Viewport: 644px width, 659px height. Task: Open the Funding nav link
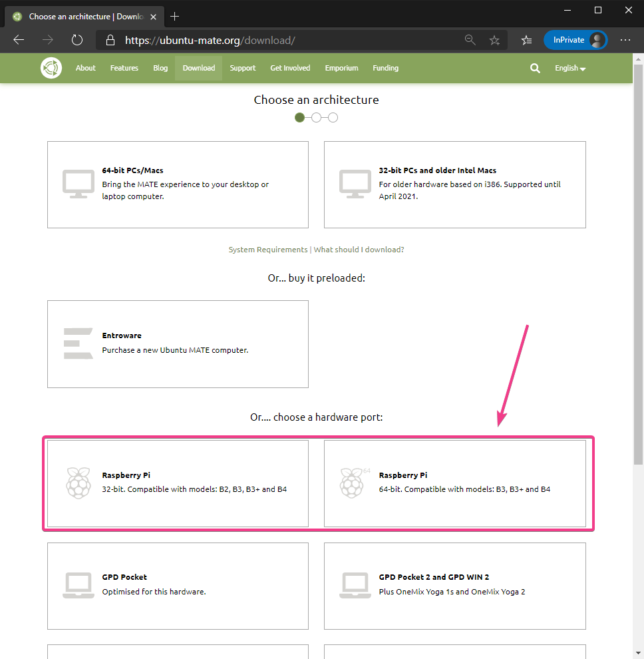[386, 68]
